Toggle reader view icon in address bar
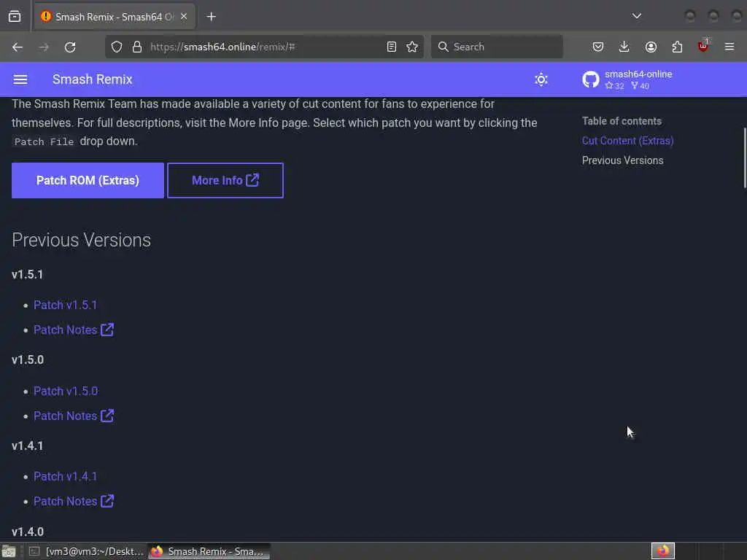This screenshot has height=560, width=747. 392,47
